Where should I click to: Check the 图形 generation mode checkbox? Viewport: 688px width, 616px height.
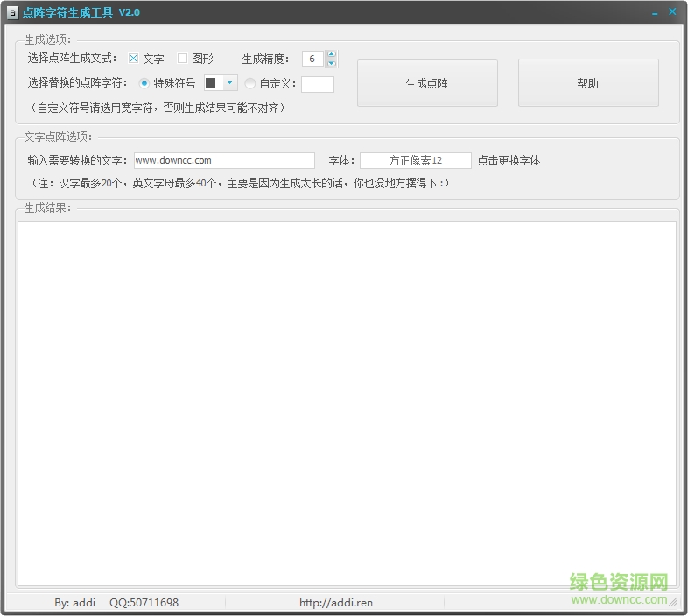click(182, 59)
